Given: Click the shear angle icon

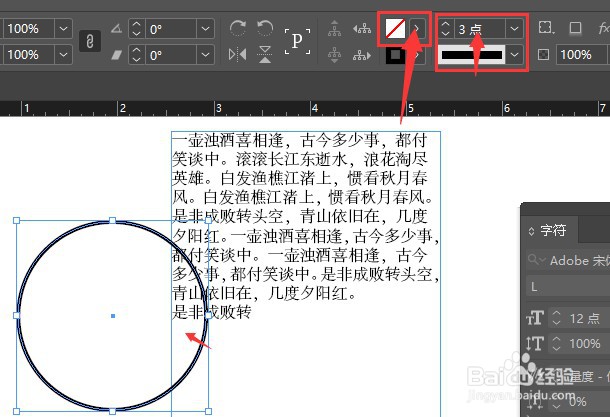Looking at the screenshot, I should point(116,55).
